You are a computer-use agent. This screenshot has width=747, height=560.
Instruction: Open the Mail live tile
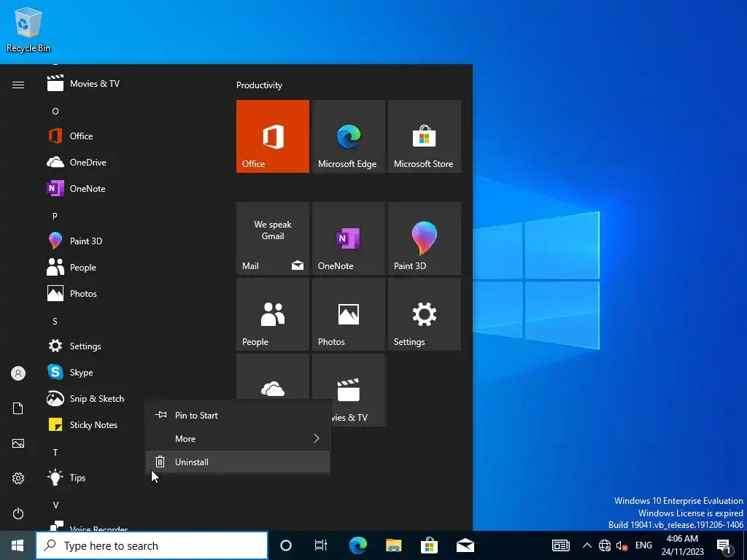[273, 238]
